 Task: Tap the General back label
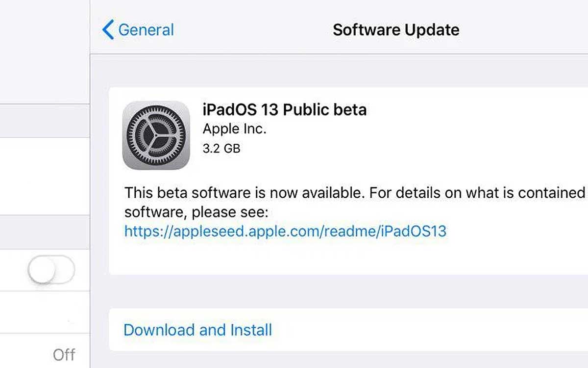coord(146,30)
